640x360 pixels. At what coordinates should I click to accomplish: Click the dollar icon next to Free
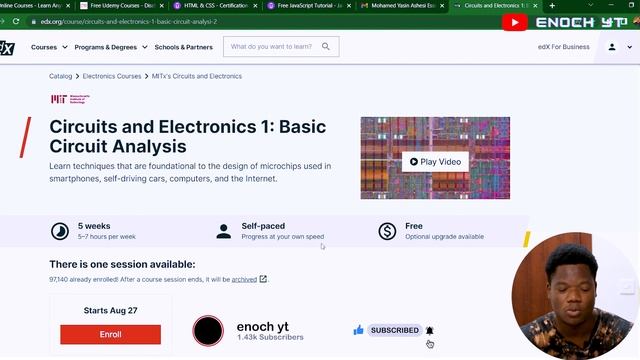tap(387, 231)
